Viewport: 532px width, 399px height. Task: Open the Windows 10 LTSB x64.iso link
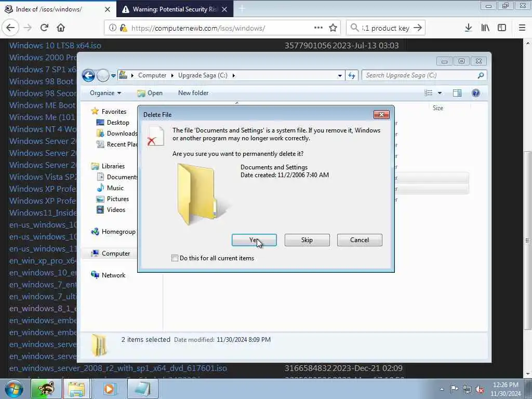tap(55, 46)
